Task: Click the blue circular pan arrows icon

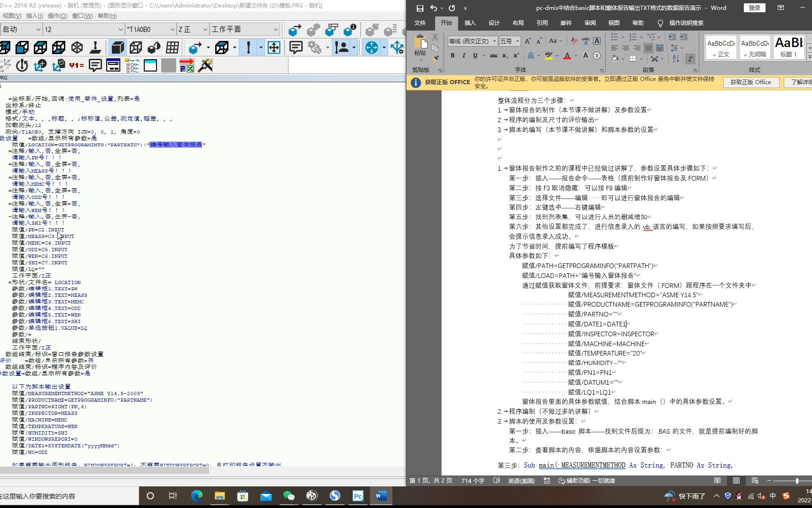Action: (x=371, y=48)
